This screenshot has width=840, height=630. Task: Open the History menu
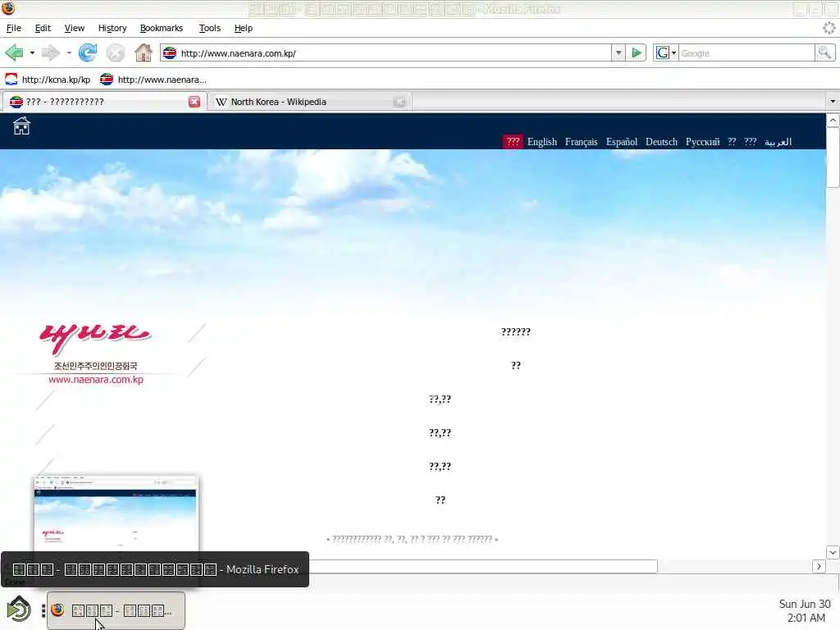(112, 28)
